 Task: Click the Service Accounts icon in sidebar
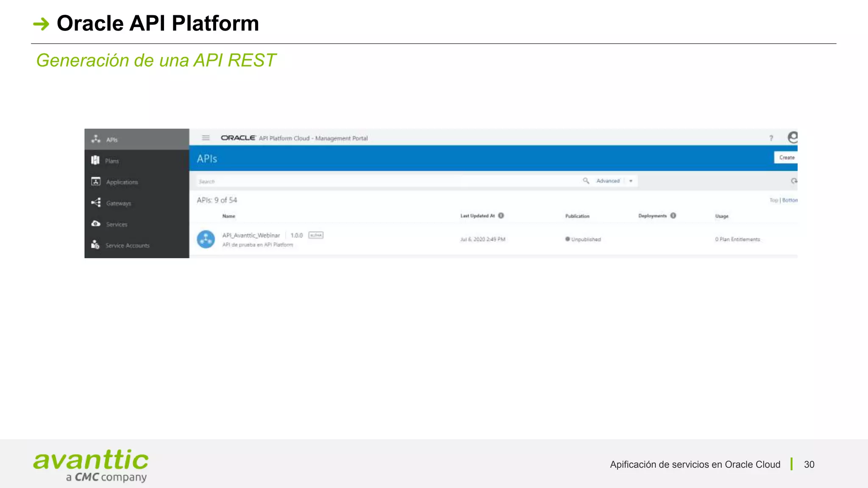(x=95, y=245)
